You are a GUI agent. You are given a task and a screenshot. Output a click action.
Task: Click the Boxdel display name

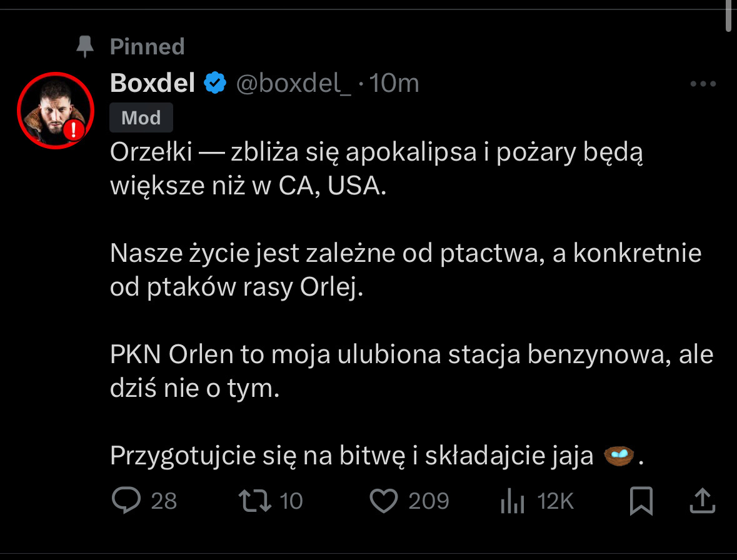click(x=153, y=83)
